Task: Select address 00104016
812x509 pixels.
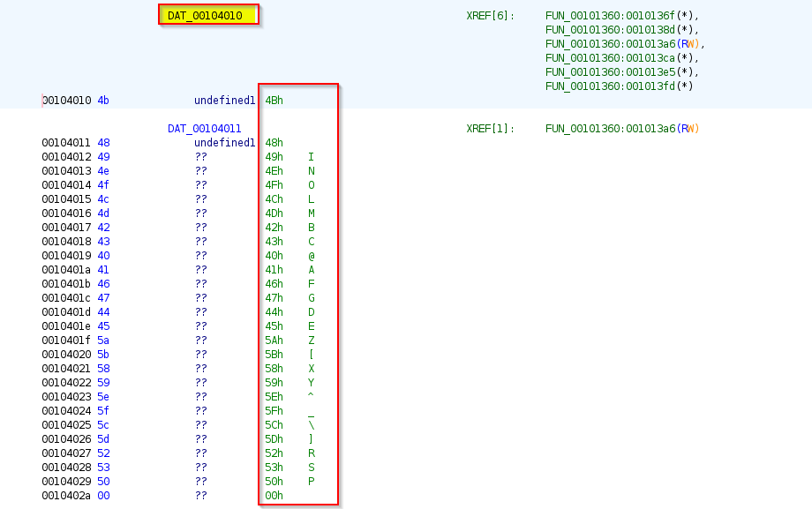Action: 66,213
